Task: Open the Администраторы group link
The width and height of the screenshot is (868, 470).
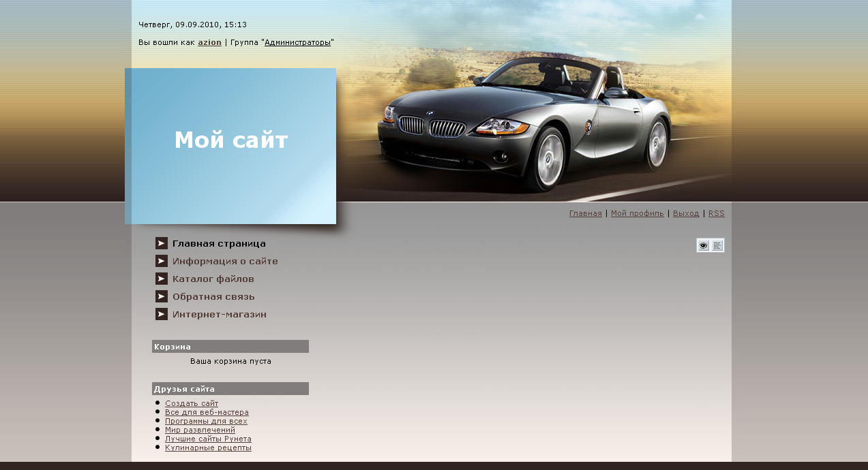Action: (x=297, y=42)
